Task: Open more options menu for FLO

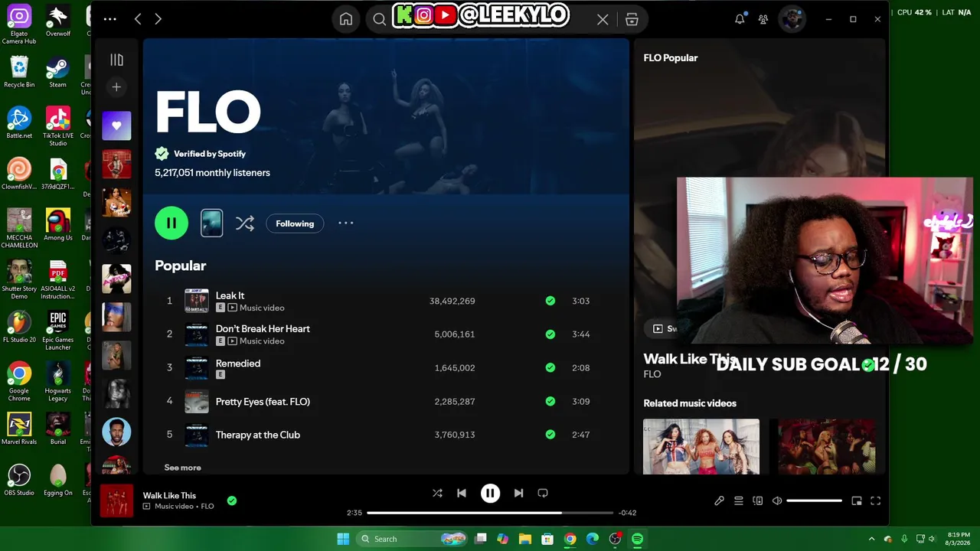Action: pos(346,223)
